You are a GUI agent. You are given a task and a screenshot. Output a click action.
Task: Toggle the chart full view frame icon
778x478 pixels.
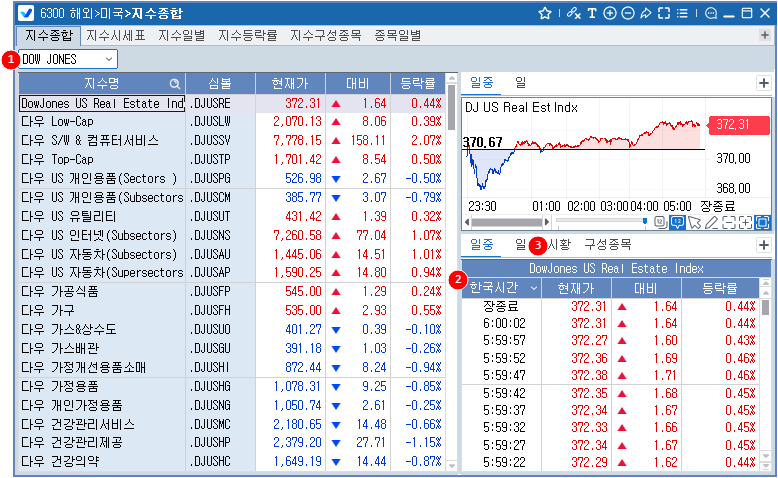(x=762, y=221)
